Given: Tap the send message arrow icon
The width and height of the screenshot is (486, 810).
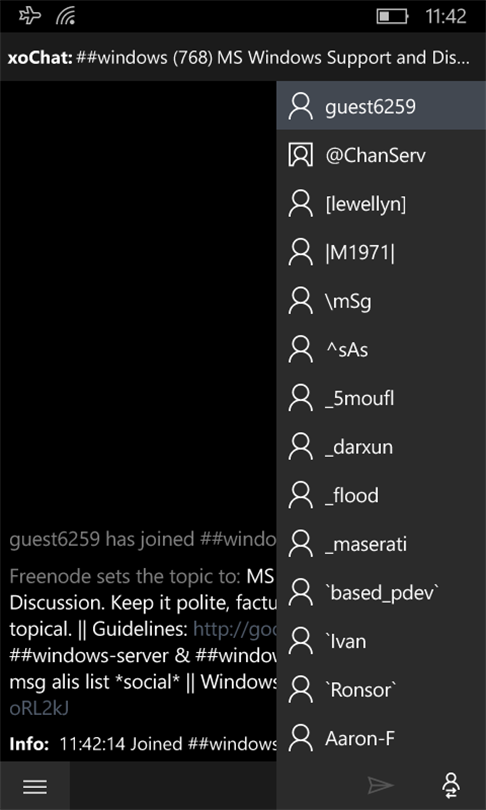Looking at the screenshot, I should 380,786.
